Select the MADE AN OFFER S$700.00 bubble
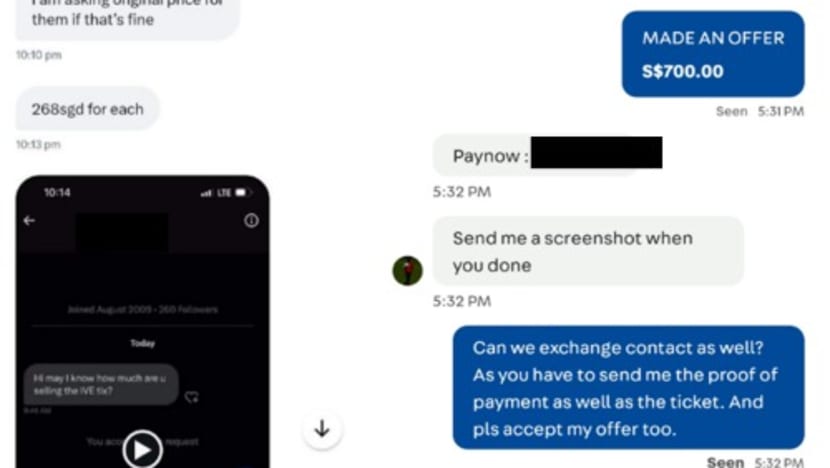 (x=713, y=54)
